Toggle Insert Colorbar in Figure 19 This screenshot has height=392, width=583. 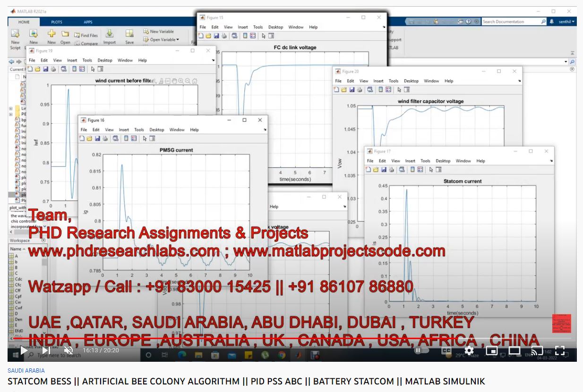tap(74, 69)
